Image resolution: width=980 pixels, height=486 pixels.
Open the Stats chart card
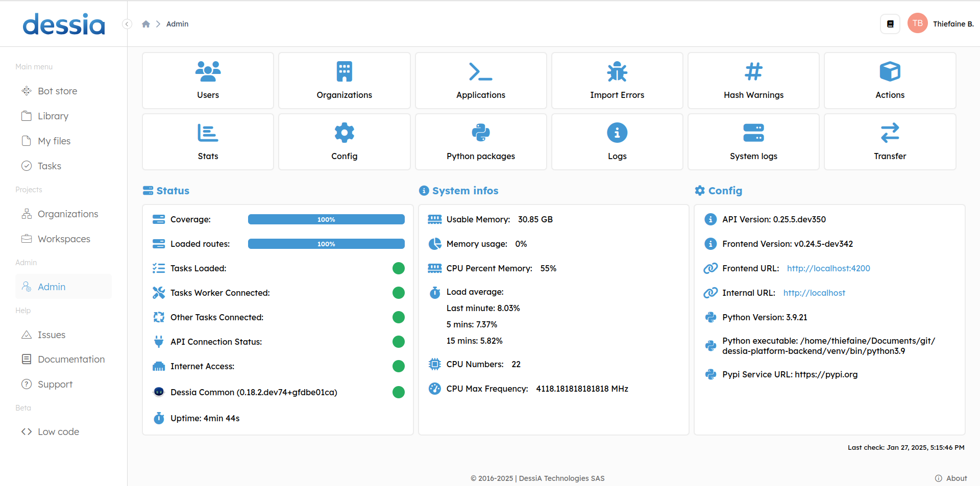(x=208, y=142)
